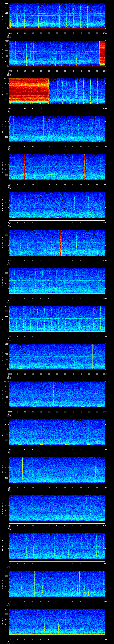Click the 45-second tick label under the 2:26:00 panel
Screen dimensions: 114x644
click(x=81, y=412)
